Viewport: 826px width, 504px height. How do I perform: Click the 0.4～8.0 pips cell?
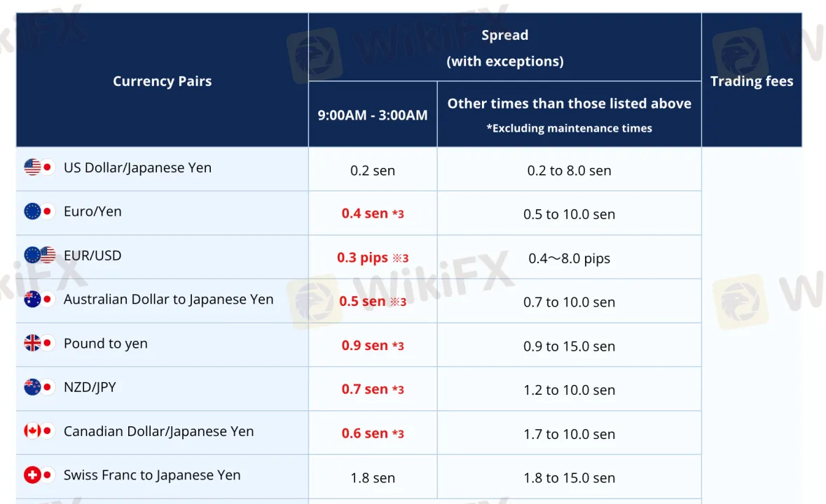click(x=569, y=258)
